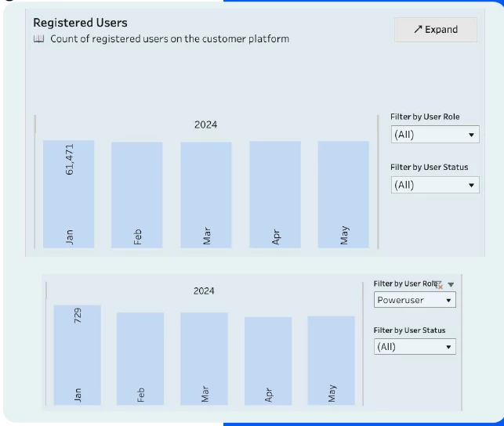
Task: Click the book icon beside the description
Action: [39, 38]
